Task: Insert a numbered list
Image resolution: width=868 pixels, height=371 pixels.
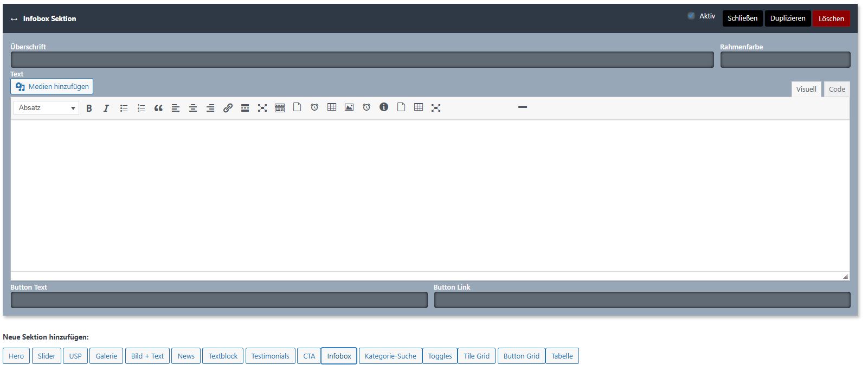Action: click(141, 108)
